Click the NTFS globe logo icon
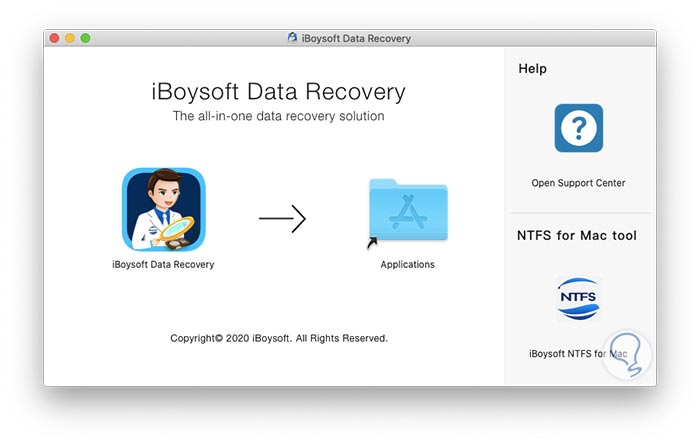This screenshot has width=700, height=444. 579,299
